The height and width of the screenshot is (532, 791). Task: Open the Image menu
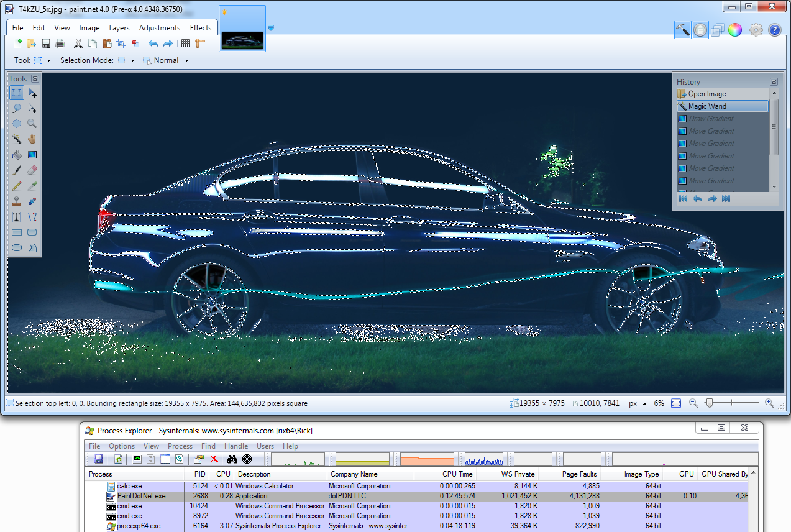(89, 28)
